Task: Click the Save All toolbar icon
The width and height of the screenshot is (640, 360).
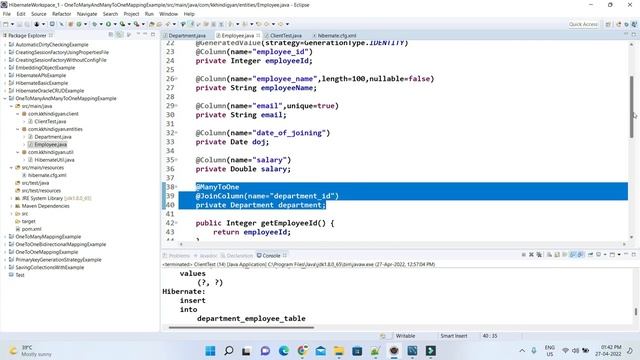Action: (x=27, y=24)
